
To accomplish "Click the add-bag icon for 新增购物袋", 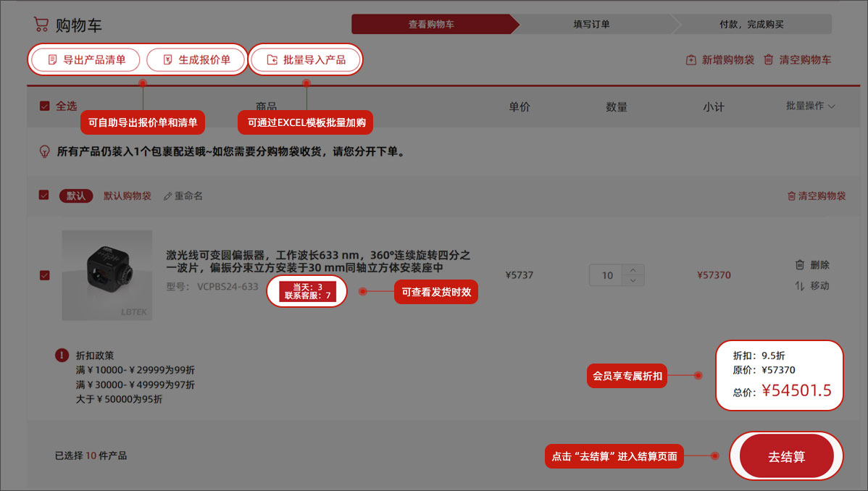I will pyautogui.click(x=691, y=60).
